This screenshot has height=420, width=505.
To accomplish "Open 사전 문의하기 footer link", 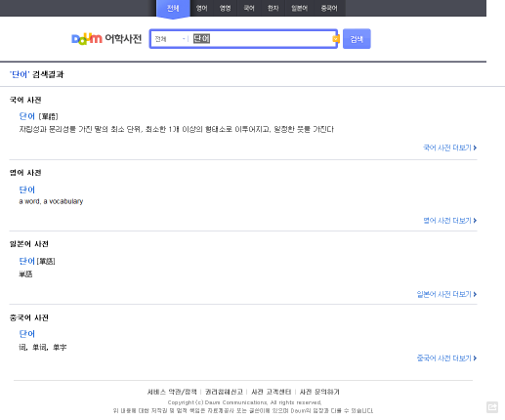I will pyautogui.click(x=319, y=392).
